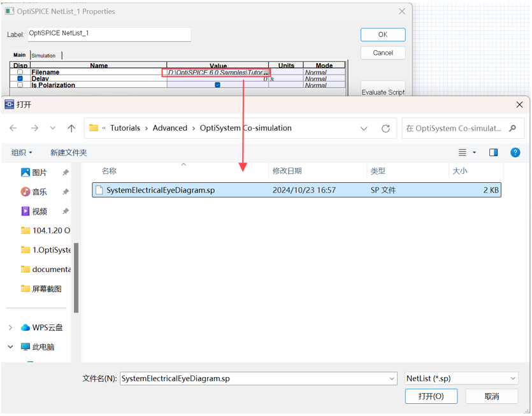Viewport: 532px width, 416px height.
Task: Open the file dialog help icon
Action: pos(515,152)
